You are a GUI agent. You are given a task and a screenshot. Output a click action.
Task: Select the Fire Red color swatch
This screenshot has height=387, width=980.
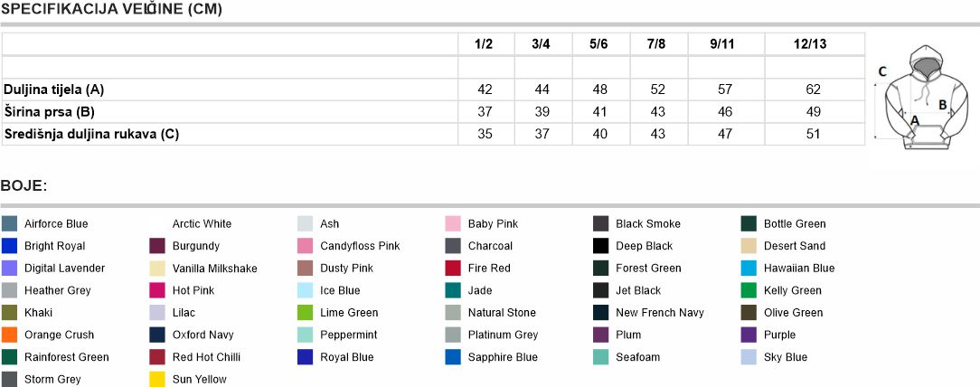tap(453, 269)
